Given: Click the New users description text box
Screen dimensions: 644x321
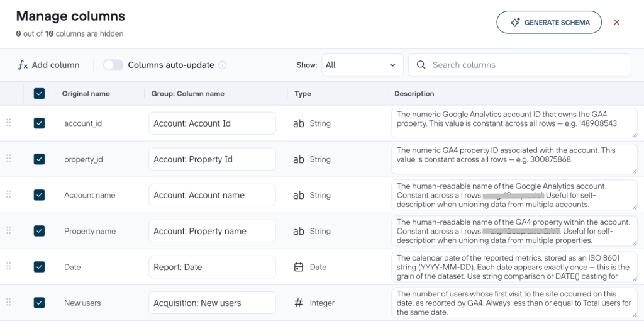Looking at the screenshot, I should click(x=514, y=303).
